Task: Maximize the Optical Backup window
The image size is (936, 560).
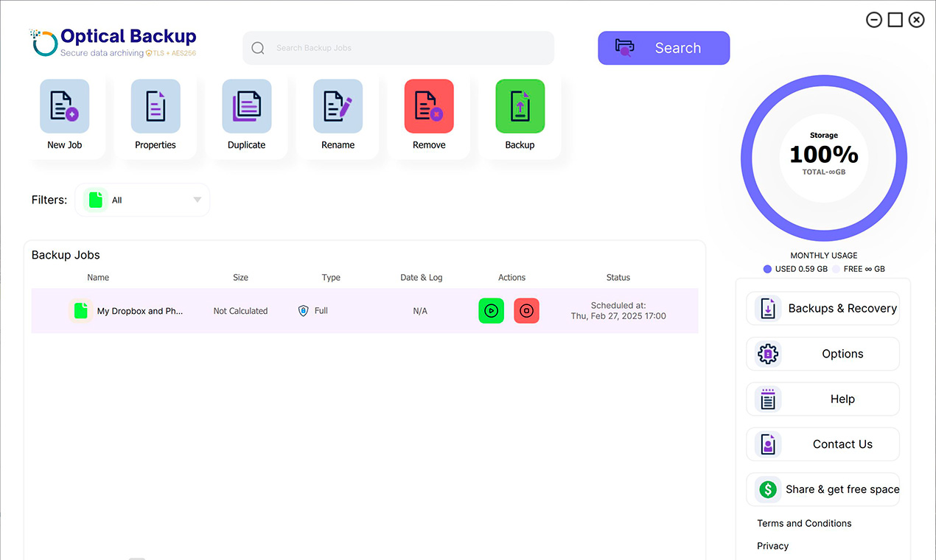Action: 895,20
